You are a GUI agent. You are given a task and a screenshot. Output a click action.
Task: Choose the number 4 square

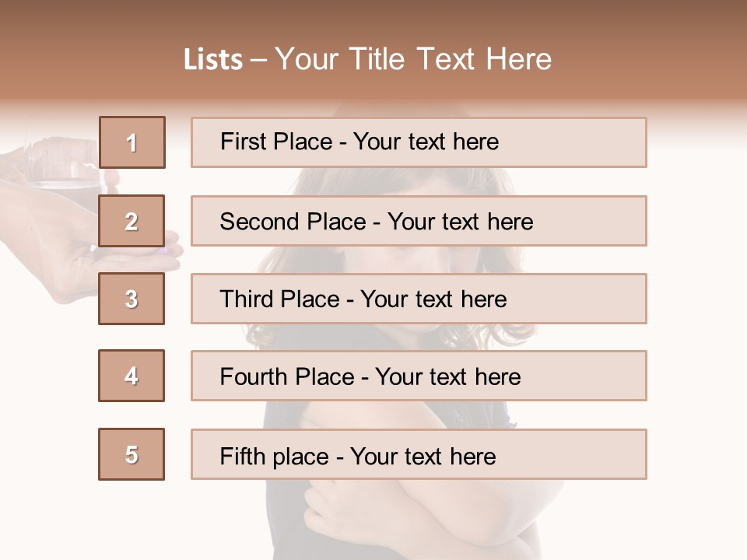click(132, 376)
